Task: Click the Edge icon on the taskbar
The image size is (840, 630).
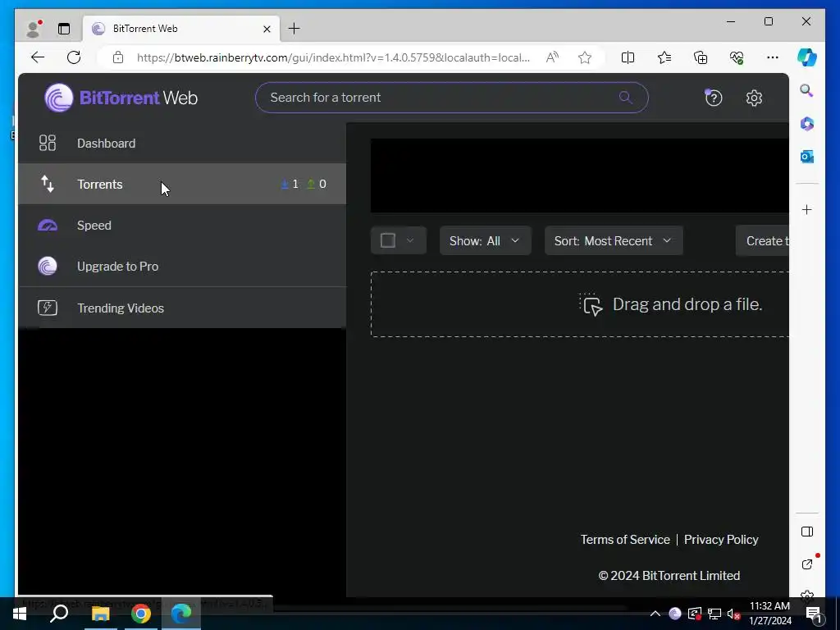Action: click(x=181, y=614)
